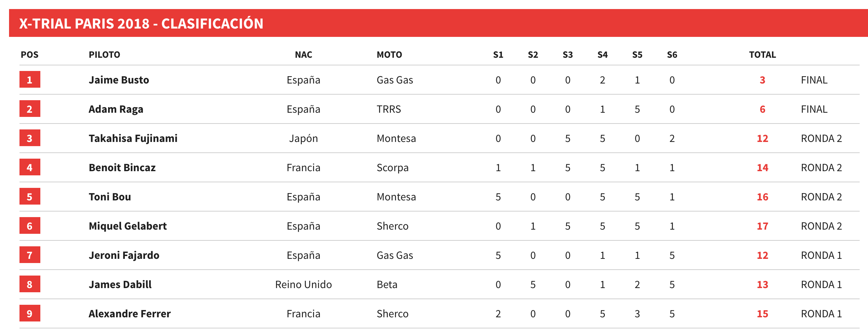The image size is (868, 334).
Task: Click the PILOTO column header
Action: (104, 55)
